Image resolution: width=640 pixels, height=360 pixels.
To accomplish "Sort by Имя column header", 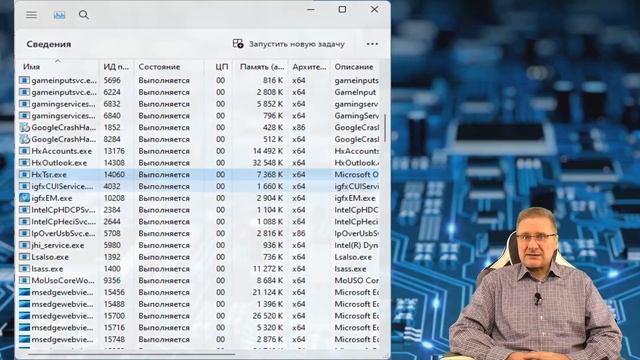I will [x=58, y=67].
